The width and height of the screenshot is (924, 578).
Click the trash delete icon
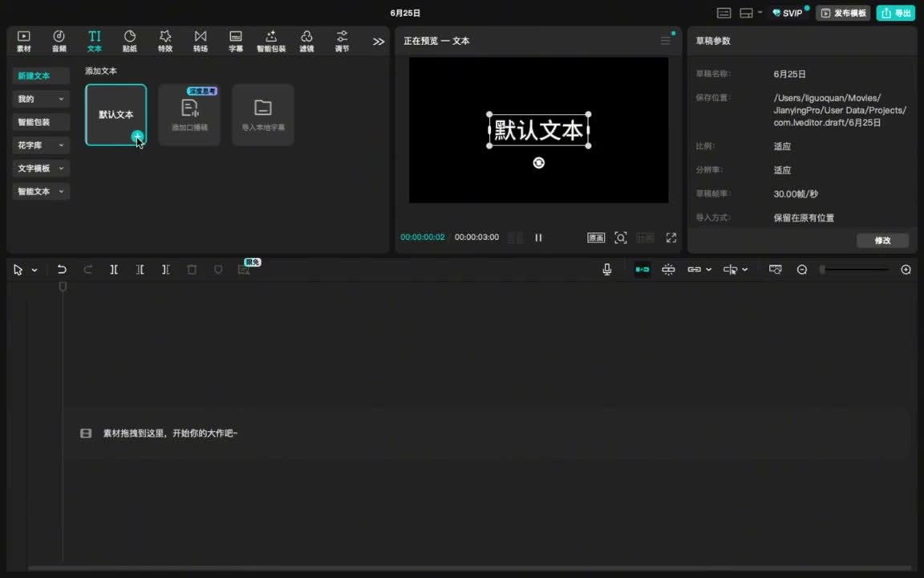(x=192, y=270)
